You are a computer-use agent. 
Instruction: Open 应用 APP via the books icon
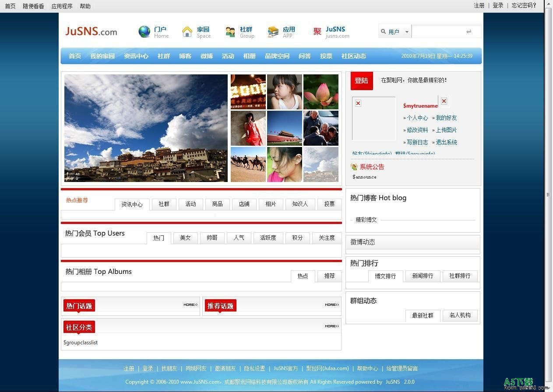(x=273, y=31)
